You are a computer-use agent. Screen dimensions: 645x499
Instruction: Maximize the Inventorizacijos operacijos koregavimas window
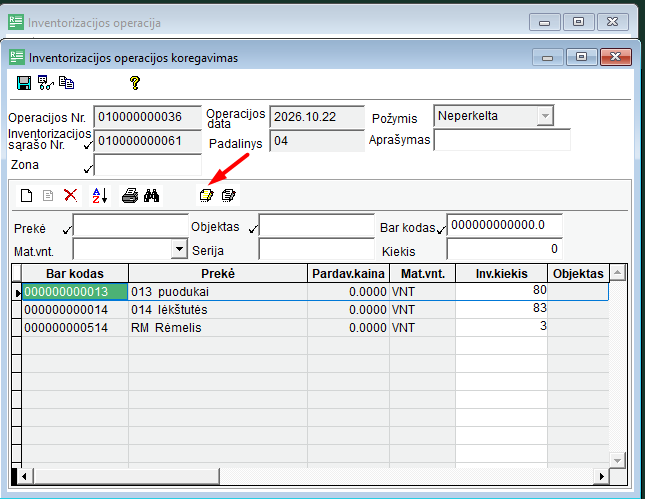click(581, 57)
